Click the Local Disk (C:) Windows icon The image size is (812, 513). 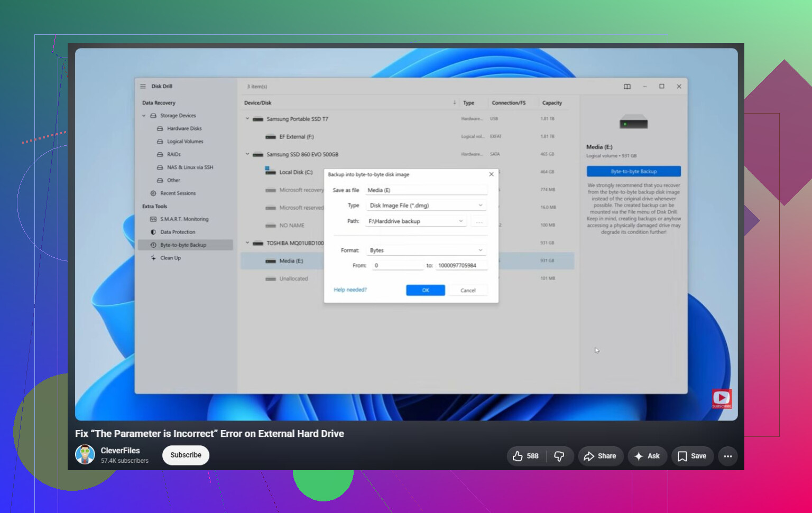pyautogui.click(x=270, y=171)
